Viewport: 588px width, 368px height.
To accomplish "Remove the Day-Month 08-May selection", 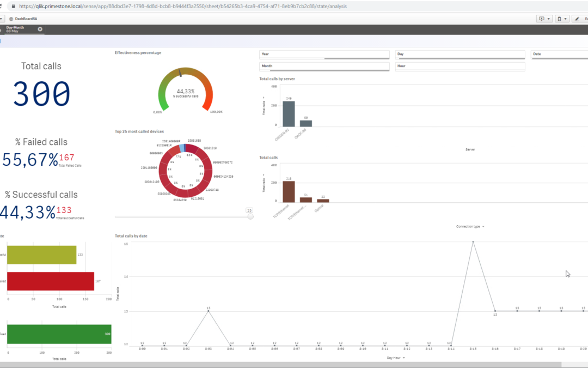I will click(39, 28).
